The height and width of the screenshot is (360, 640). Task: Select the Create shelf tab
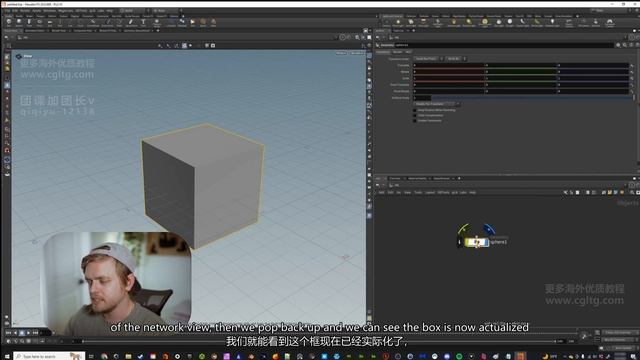coord(8,16)
